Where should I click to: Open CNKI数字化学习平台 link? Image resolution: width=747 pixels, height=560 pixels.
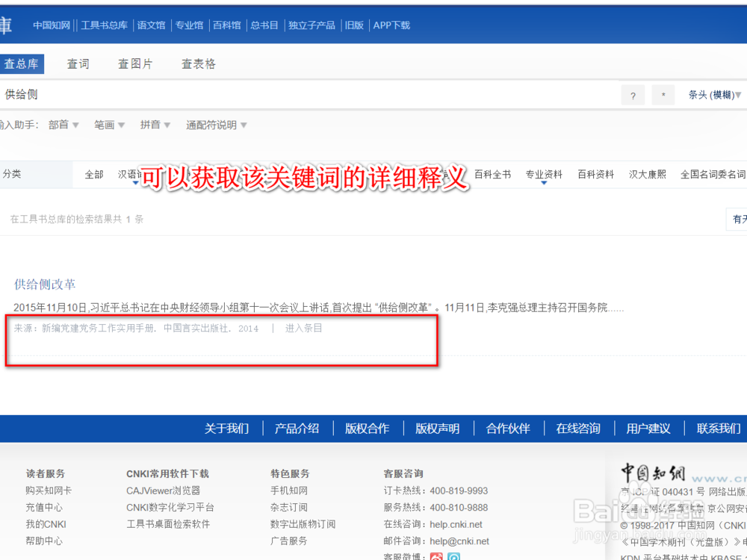coord(170,508)
